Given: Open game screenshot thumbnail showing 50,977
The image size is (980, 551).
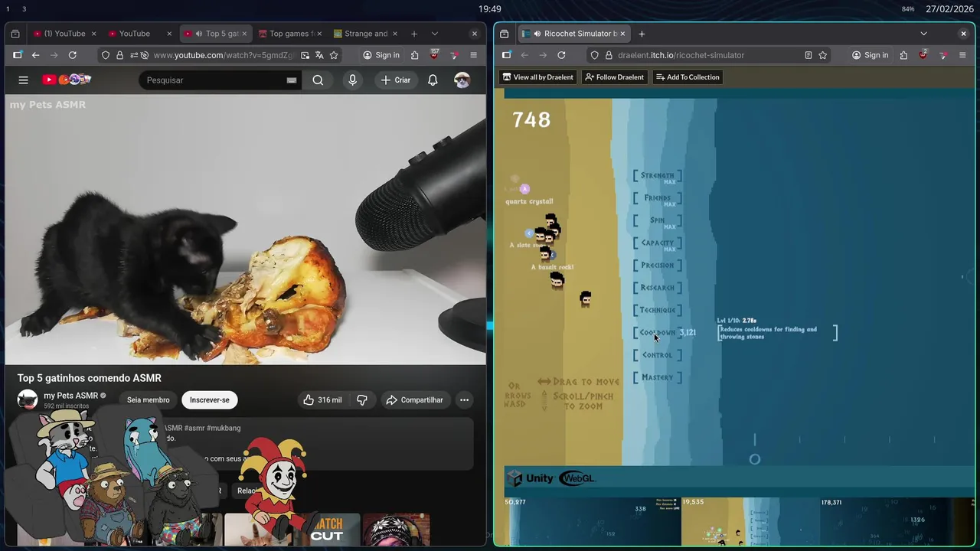Looking at the screenshot, I should point(591,522).
